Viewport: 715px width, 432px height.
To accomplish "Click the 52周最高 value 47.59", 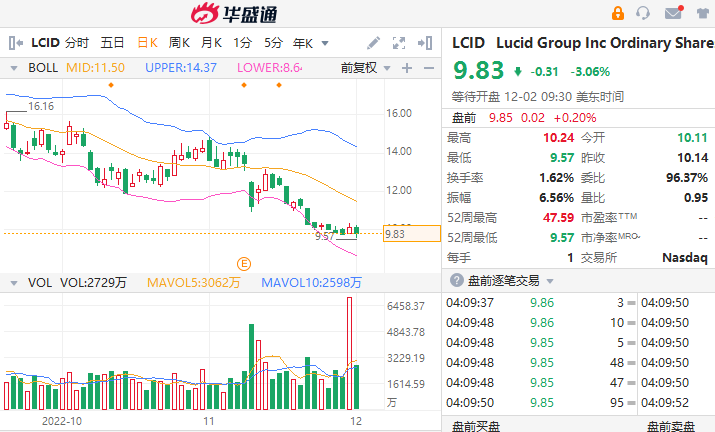I will [558, 218].
